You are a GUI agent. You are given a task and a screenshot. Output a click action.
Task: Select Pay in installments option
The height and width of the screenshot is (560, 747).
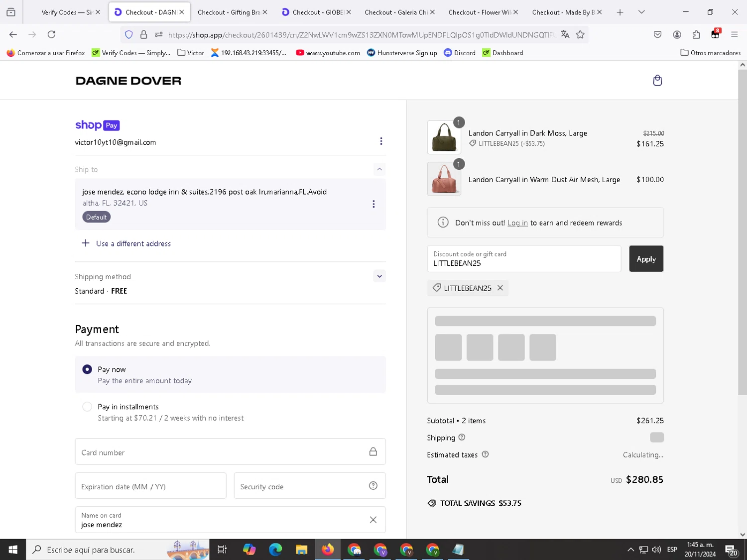[x=87, y=407]
